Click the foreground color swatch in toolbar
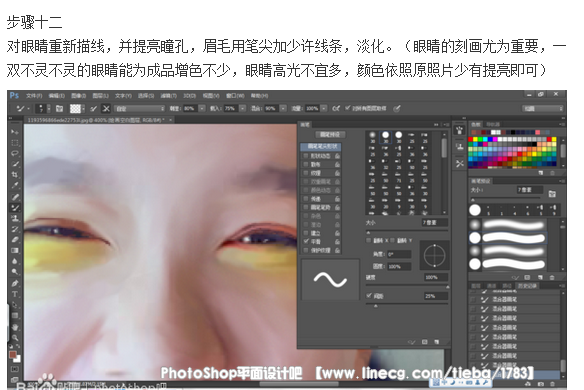 13,355
